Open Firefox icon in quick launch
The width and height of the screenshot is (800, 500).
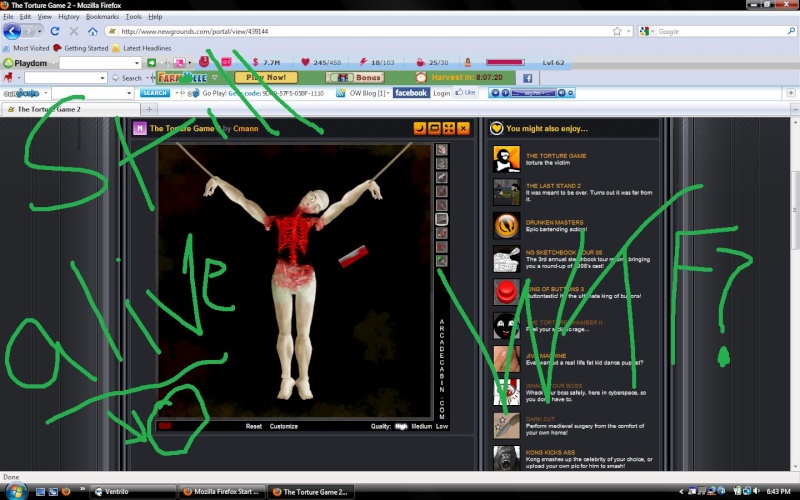(x=66, y=492)
